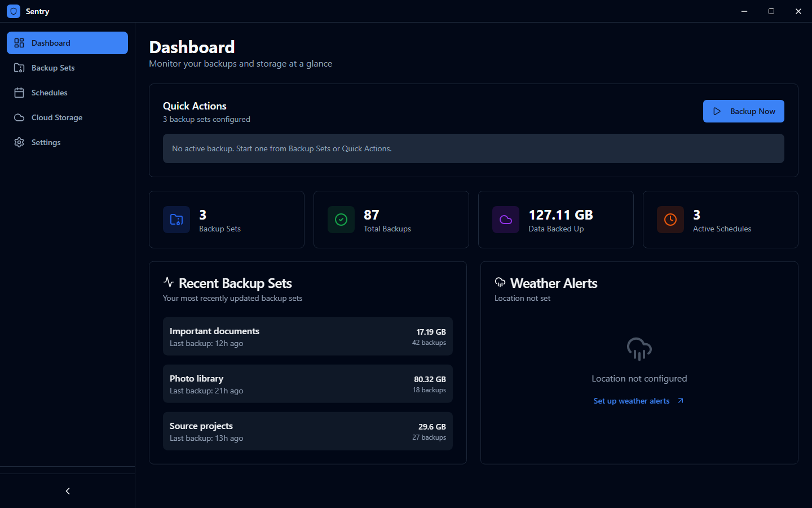Click the 17.19 GB size value
Screen dimensions: 812x508
tap(431, 332)
